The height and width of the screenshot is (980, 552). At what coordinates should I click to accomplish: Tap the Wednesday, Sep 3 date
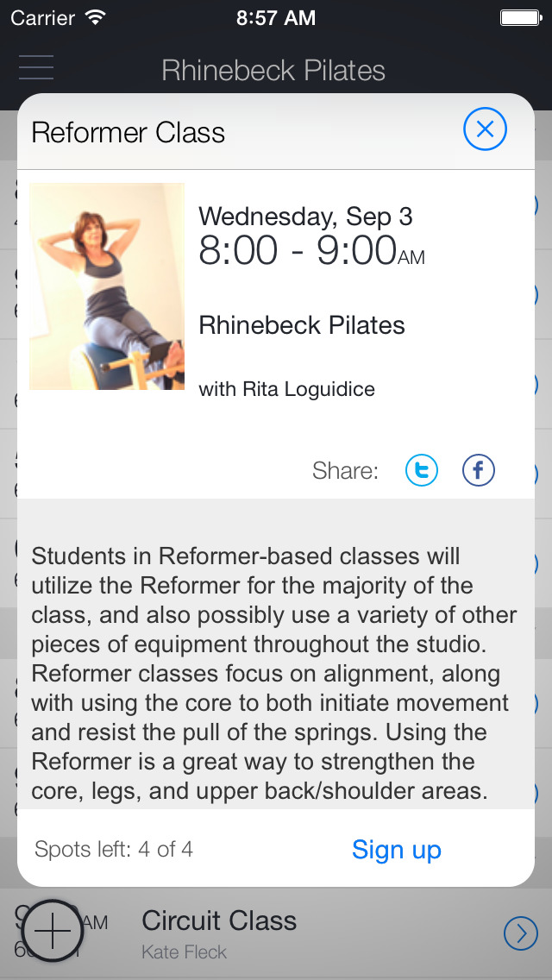(305, 216)
